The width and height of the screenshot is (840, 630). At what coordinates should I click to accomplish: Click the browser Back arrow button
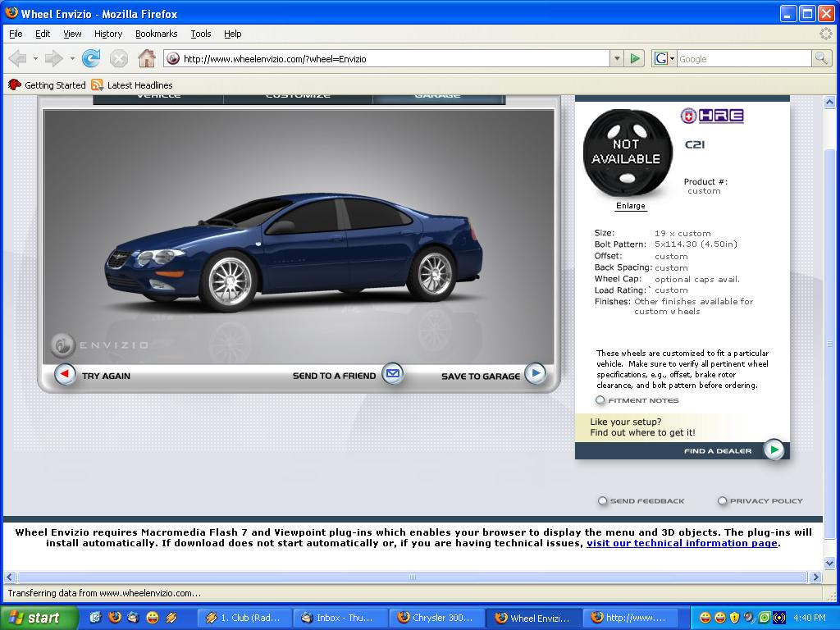[x=18, y=58]
